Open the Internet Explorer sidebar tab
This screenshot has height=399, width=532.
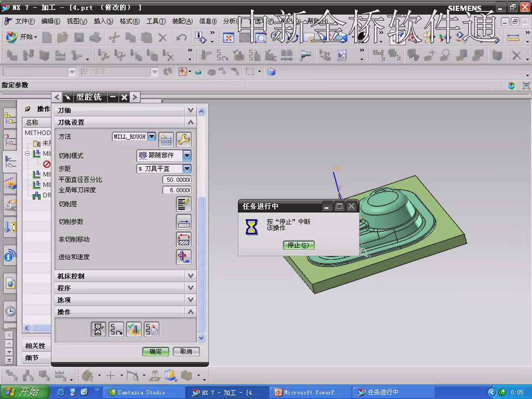coord(10,283)
